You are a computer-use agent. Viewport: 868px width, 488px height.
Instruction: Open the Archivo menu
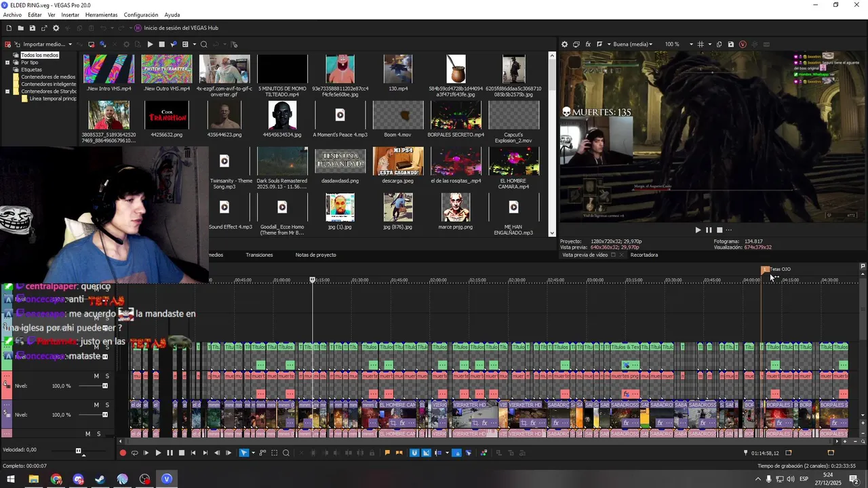point(12,15)
